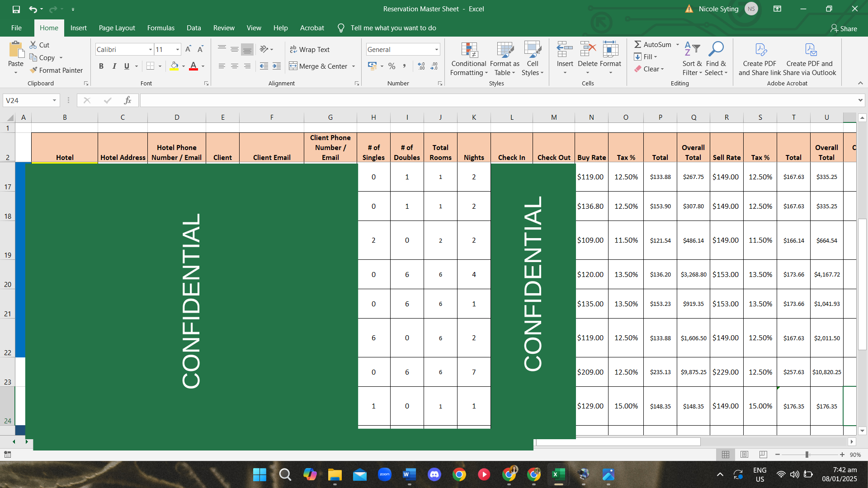
Task: Click the Increase Font Size icon
Action: pyautogui.click(x=188, y=49)
